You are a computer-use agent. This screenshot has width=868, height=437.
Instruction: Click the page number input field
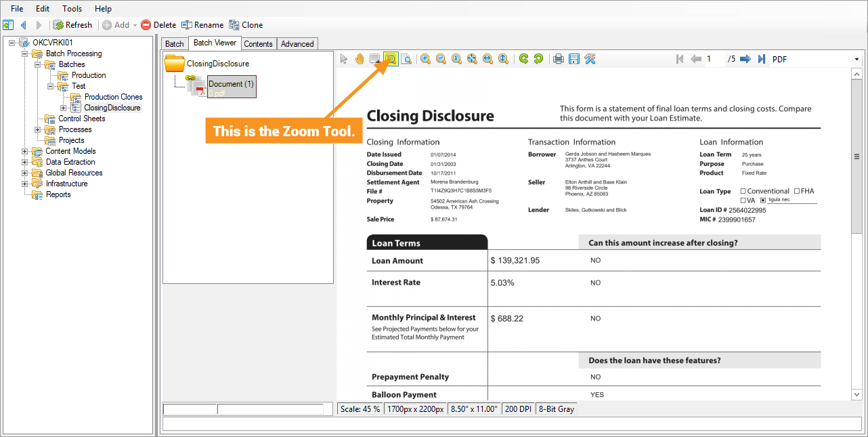714,59
